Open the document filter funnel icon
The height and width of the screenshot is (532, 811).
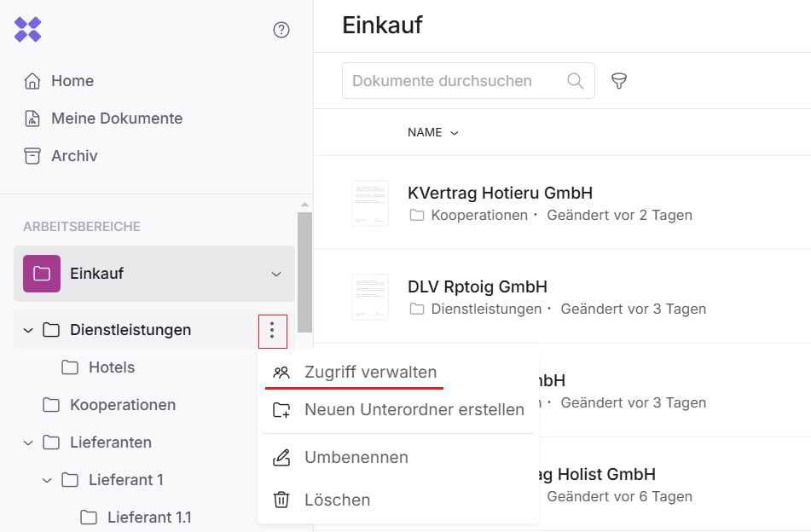point(619,81)
